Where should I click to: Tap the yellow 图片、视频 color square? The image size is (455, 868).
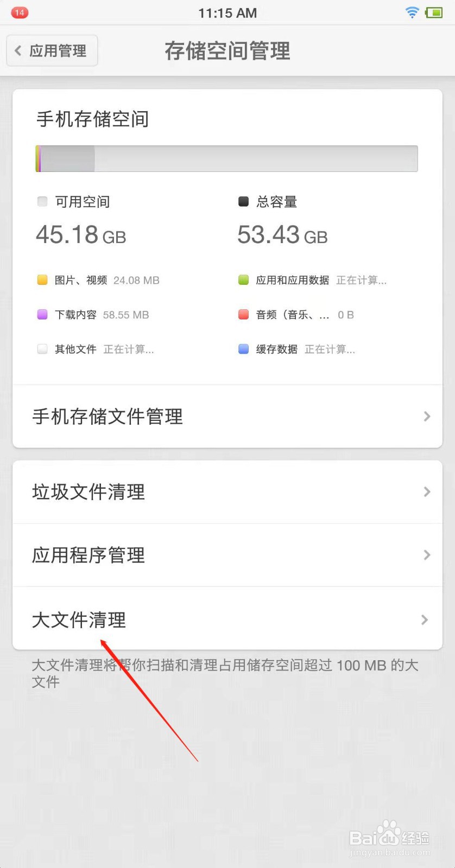[x=42, y=280]
